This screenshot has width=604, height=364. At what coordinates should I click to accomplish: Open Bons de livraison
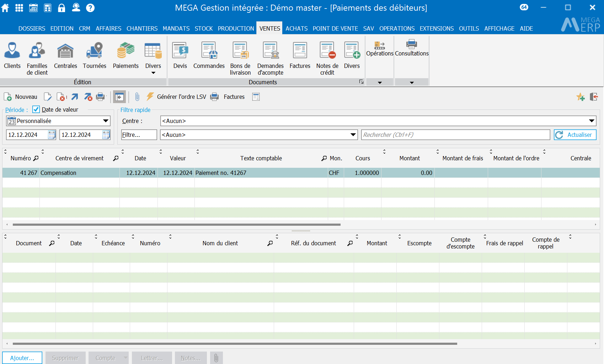240,59
